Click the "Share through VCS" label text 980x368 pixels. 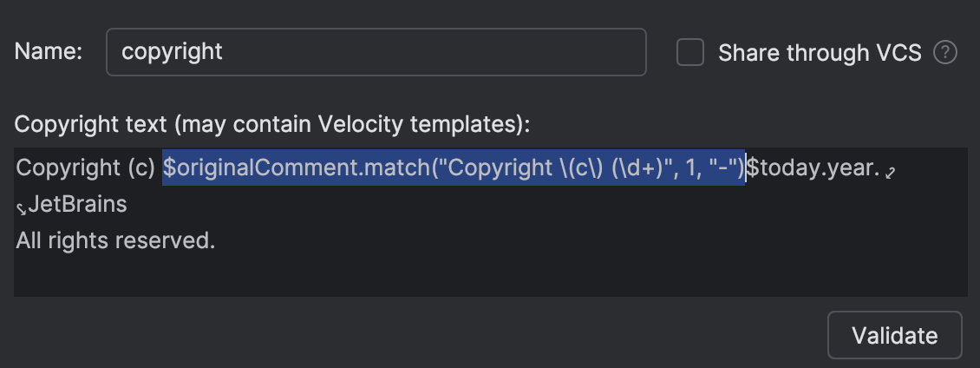click(x=820, y=53)
